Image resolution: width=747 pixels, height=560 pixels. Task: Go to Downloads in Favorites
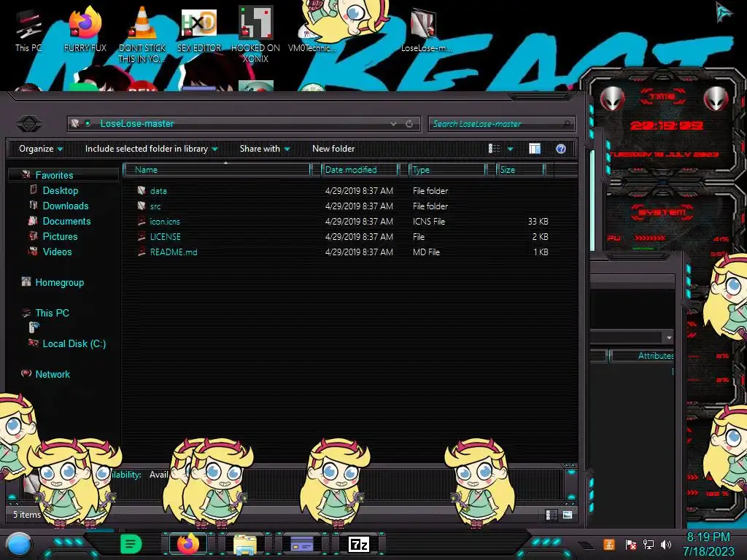click(x=66, y=206)
